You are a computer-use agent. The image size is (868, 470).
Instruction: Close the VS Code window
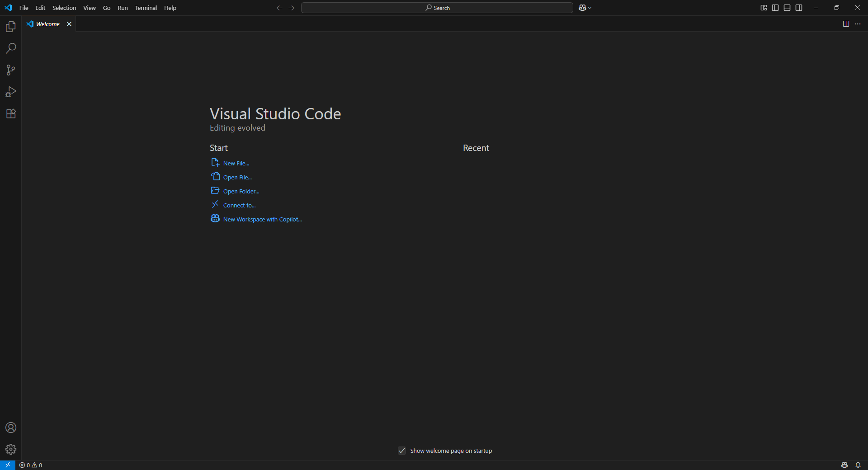coord(858,8)
